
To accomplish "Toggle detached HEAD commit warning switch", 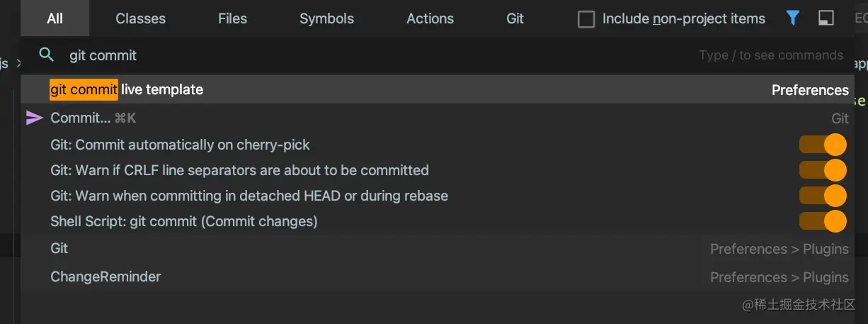I will 823,196.
